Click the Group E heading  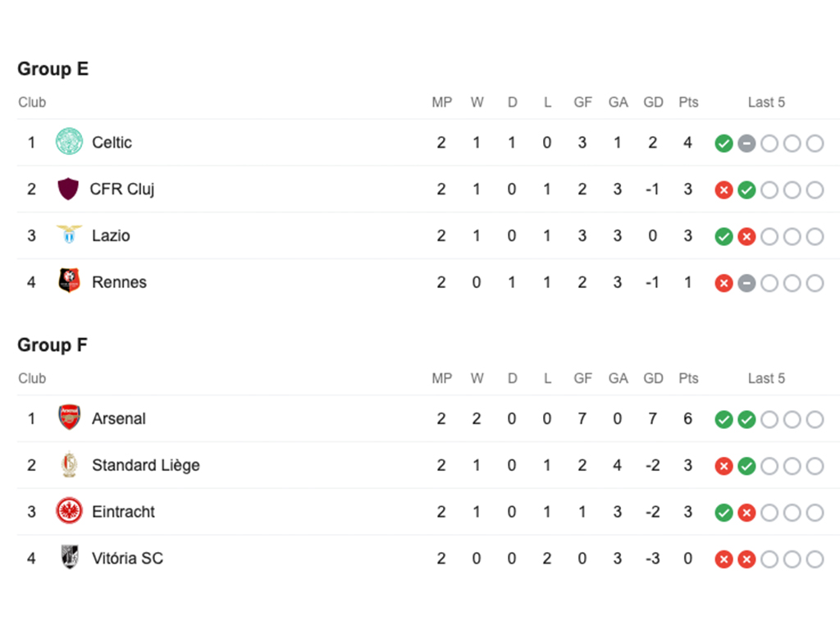click(x=52, y=69)
